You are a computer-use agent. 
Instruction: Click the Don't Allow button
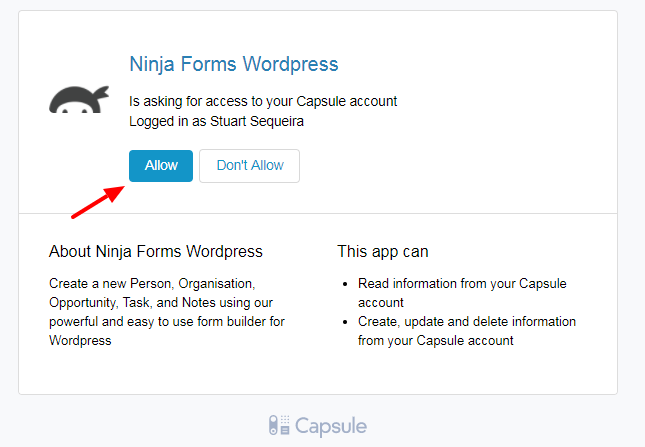[249, 166]
